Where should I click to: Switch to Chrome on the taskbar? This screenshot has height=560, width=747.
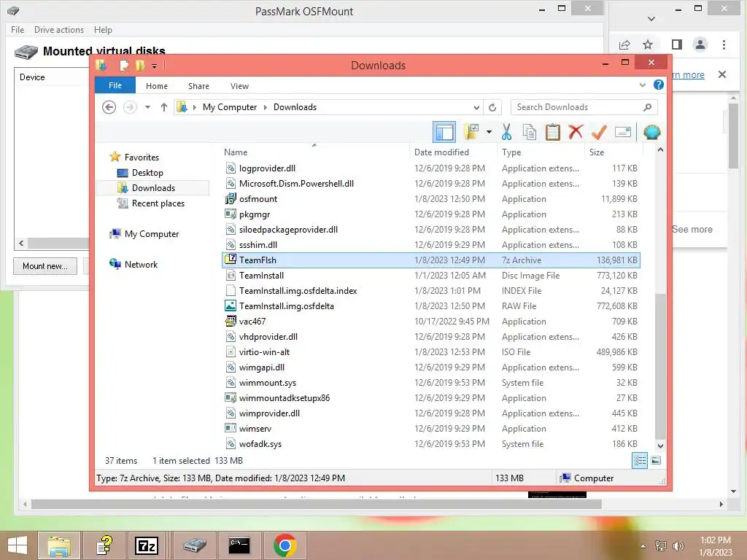pos(285,545)
